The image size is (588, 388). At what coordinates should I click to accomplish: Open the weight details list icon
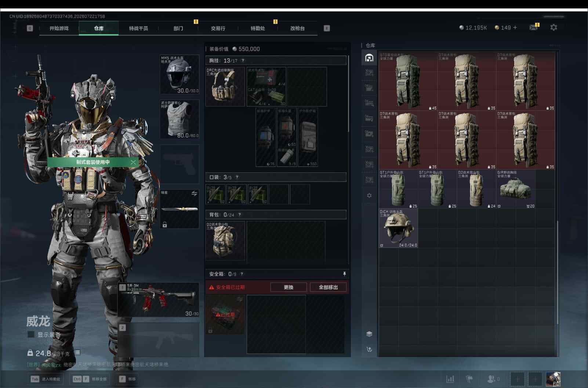click(x=77, y=353)
